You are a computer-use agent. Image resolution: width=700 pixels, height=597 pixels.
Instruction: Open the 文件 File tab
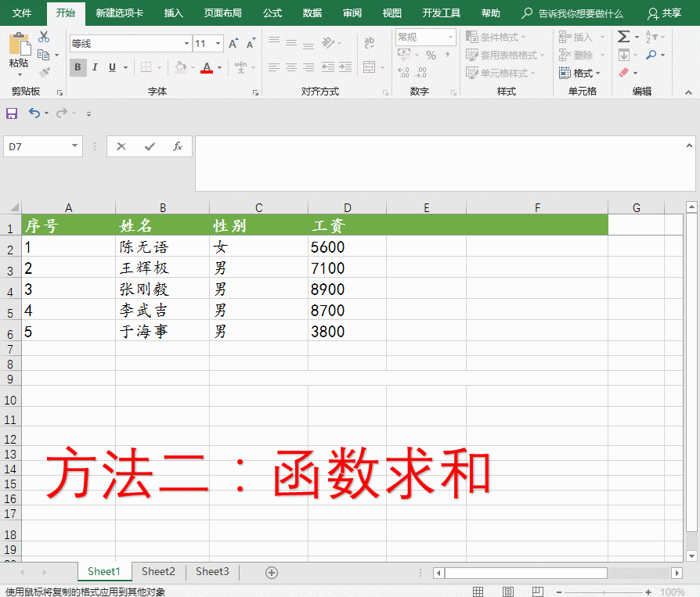(x=22, y=13)
